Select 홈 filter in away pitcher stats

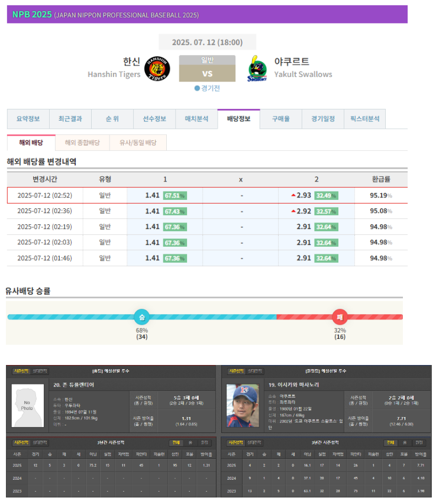click(405, 442)
